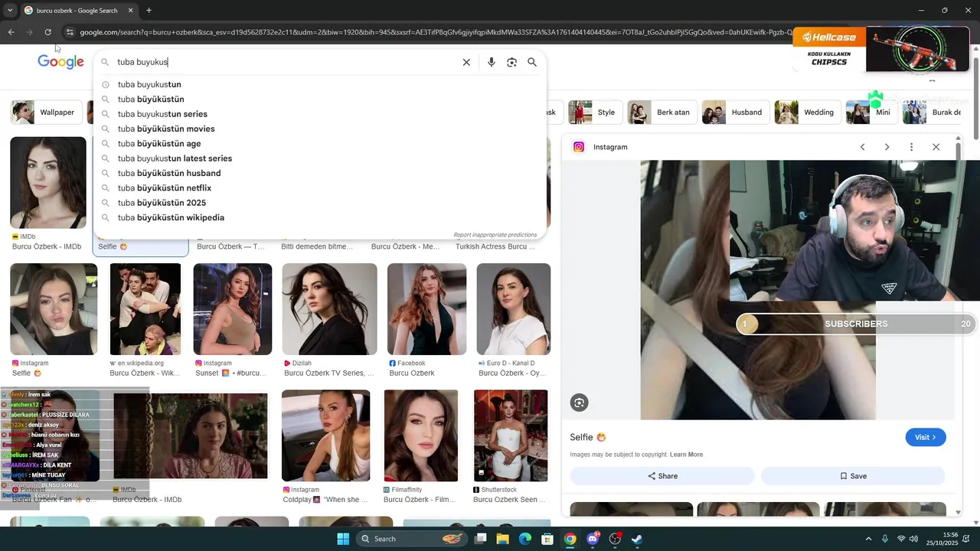Close the Instagram image preview panel

(936, 147)
